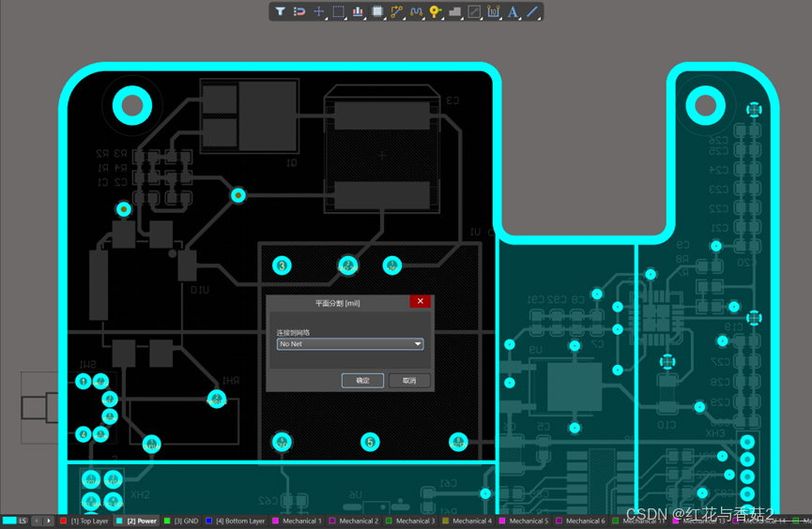
Task: Click the 确定 confirm button in dialog
Action: click(x=362, y=381)
